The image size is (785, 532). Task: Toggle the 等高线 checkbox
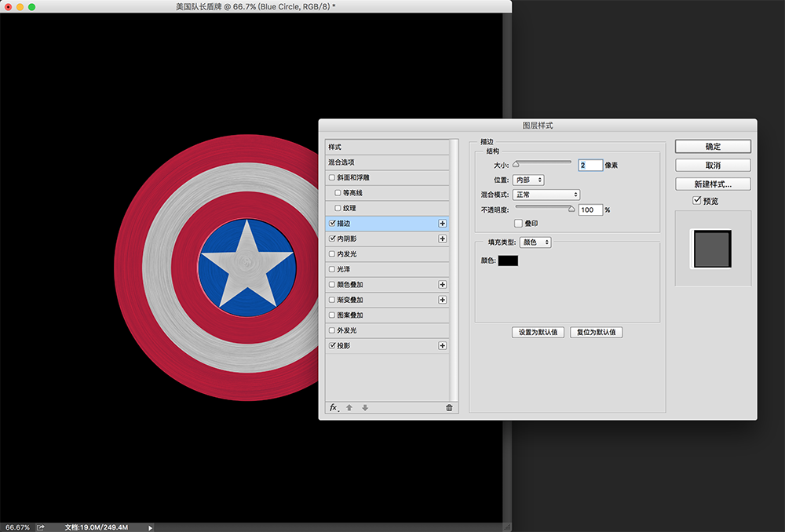tap(338, 193)
